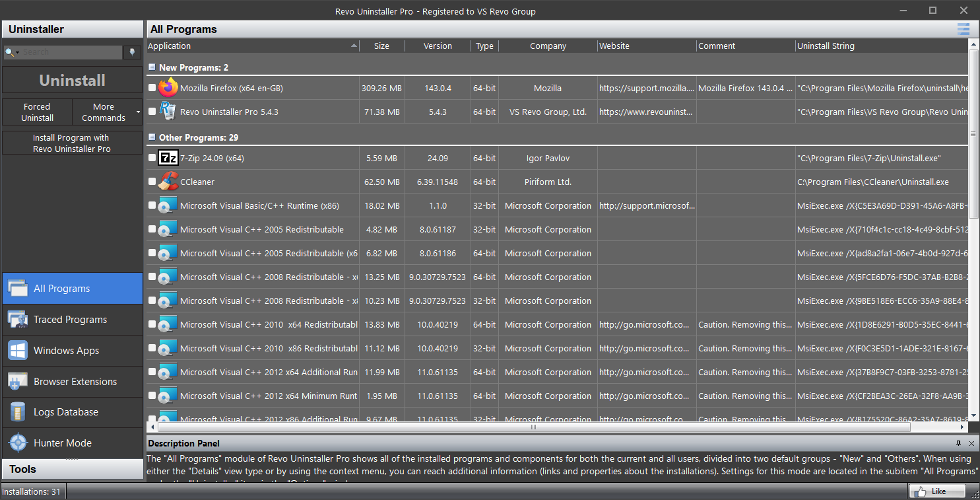Open the view options icon beside All Programs

tap(964, 29)
